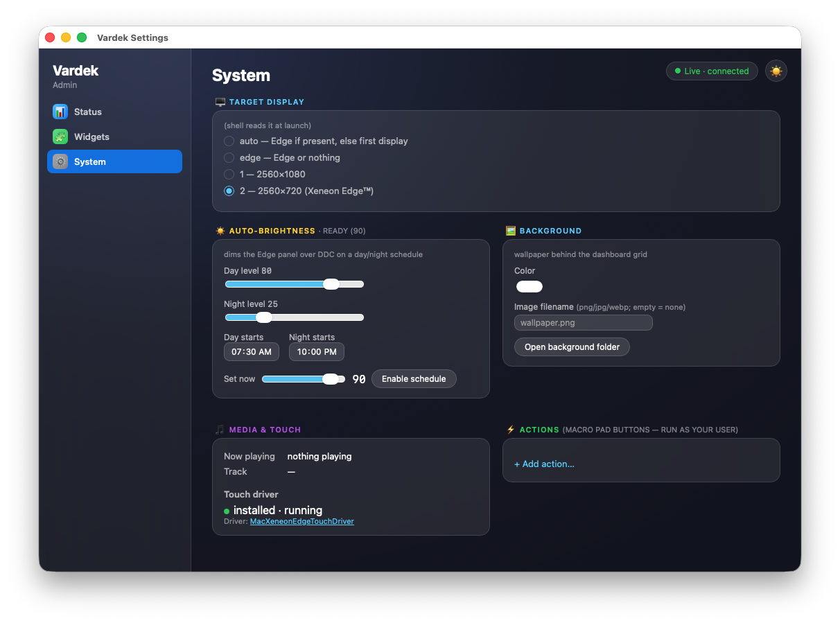This screenshot has height=623, width=840.
Task: Select the 'edge — Edge or nothing' radio option
Action: [x=229, y=157]
